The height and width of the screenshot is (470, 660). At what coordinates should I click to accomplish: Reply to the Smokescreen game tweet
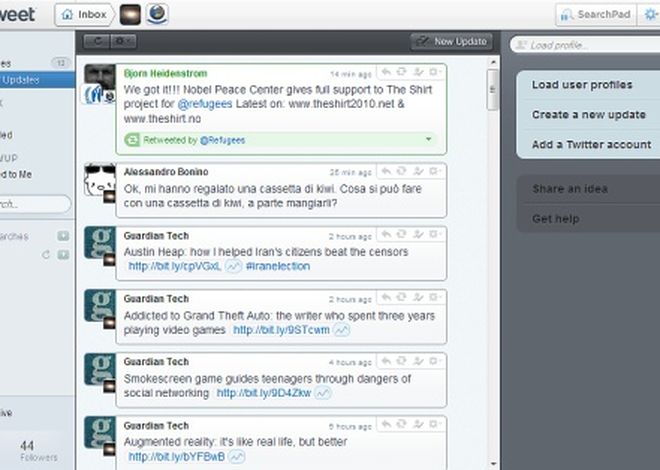(386, 361)
